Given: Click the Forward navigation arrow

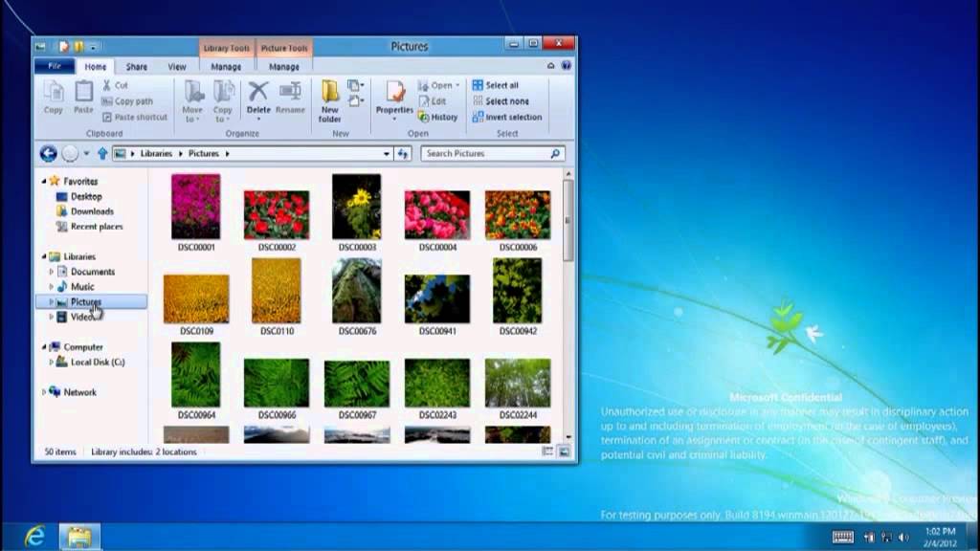Looking at the screenshot, I should click(x=70, y=153).
